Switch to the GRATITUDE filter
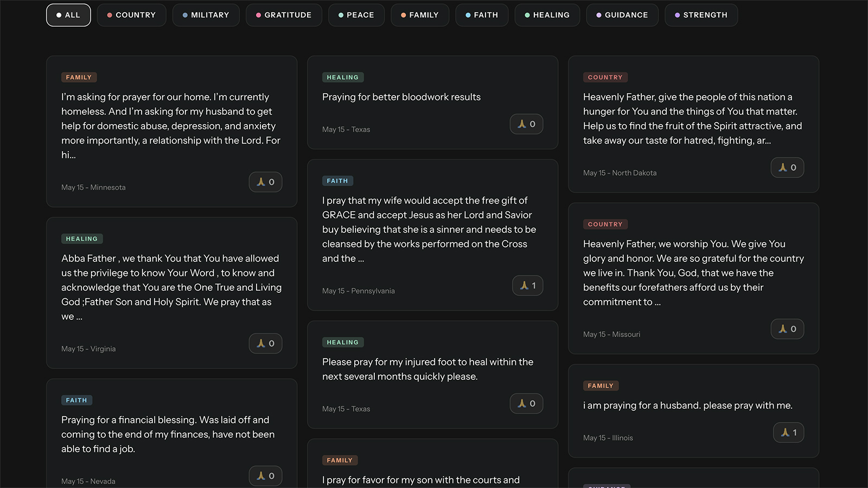 (x=284, y=15)
